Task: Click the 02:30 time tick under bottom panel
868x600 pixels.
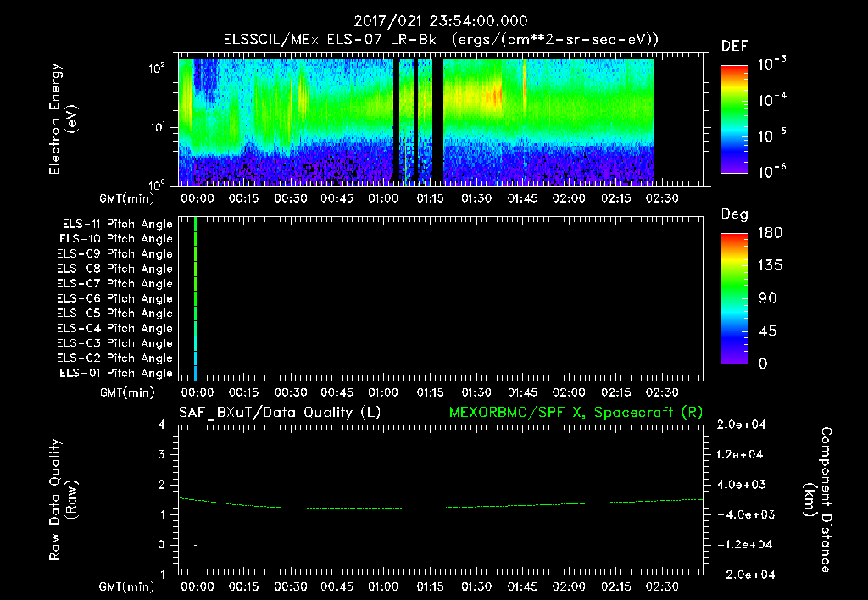Action: (x=662, y=586)
